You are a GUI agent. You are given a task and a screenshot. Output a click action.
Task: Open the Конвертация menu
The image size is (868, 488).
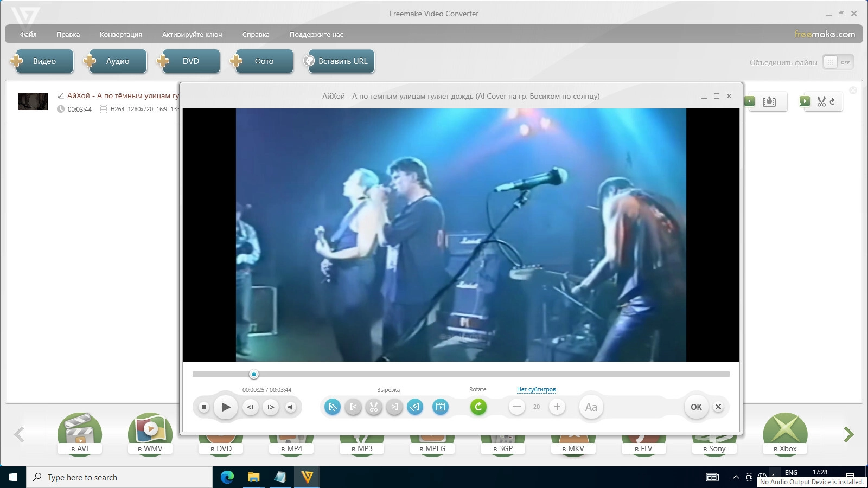120,34
